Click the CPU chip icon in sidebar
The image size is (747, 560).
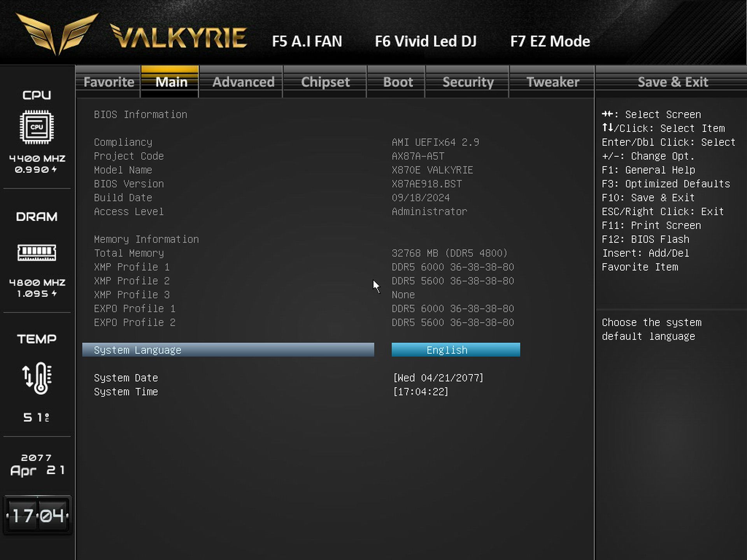37,127
